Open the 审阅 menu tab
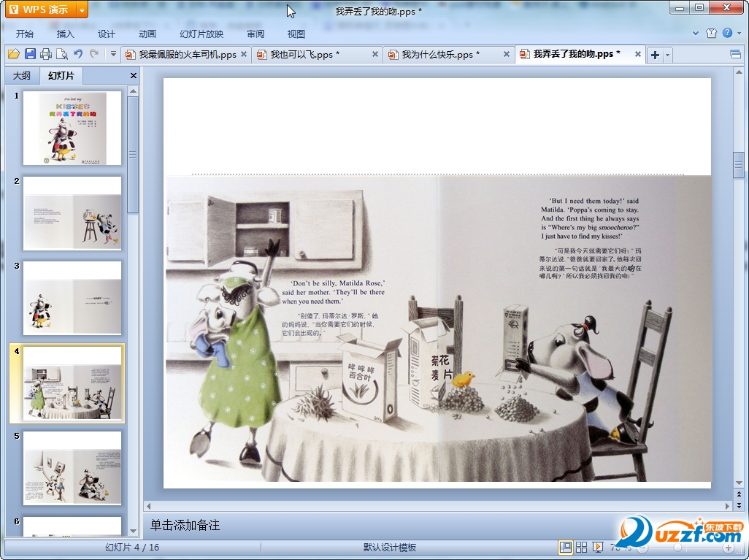Image resolution: width=749 pixels, height=560 pixels. (x=256, y=34)
